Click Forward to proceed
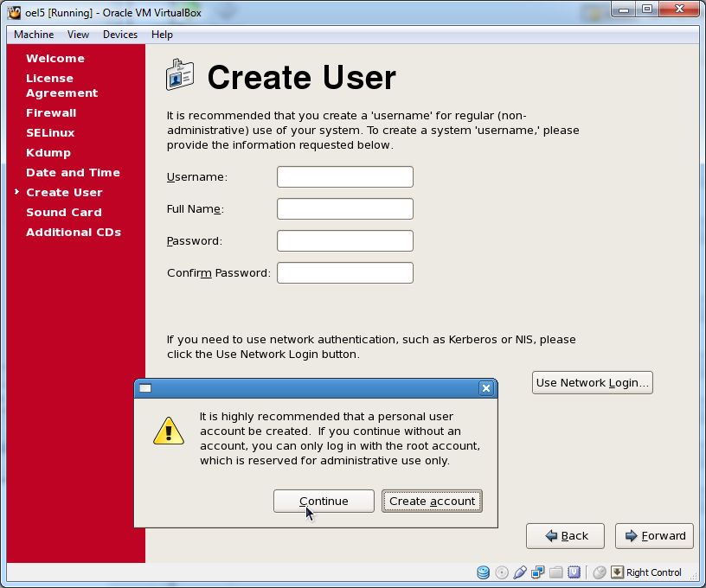Image resolution: width=706 pixels, height=588 pixels. click(654, 536)
